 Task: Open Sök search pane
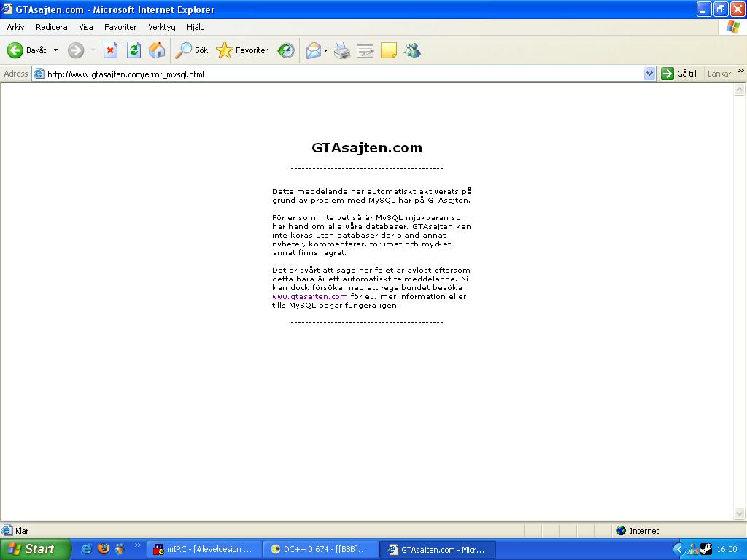click(192, 50)
